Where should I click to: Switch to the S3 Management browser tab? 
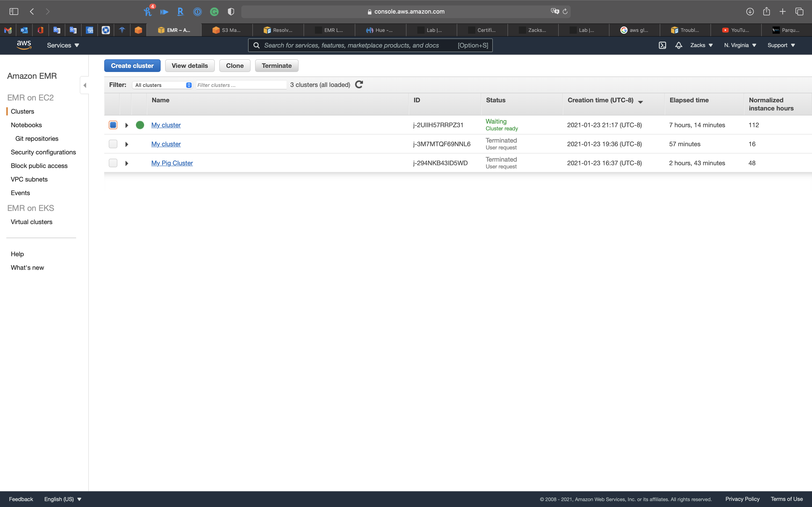(227, 30)
